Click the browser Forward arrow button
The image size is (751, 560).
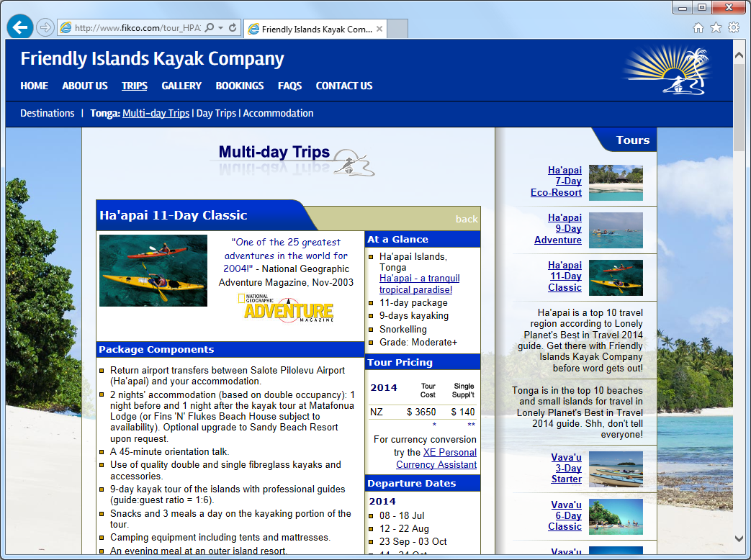[45, 28]
